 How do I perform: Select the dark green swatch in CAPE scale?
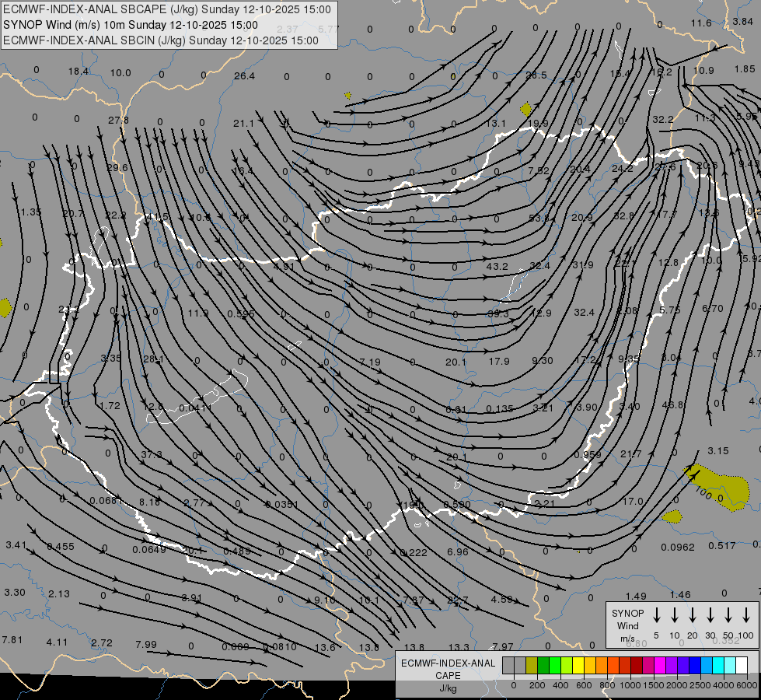click(x=543, y=665)
